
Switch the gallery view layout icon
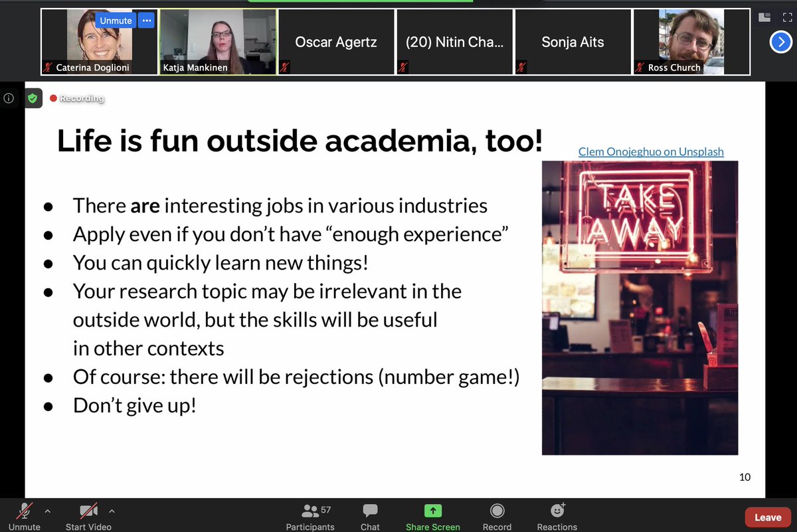[765, 17]
